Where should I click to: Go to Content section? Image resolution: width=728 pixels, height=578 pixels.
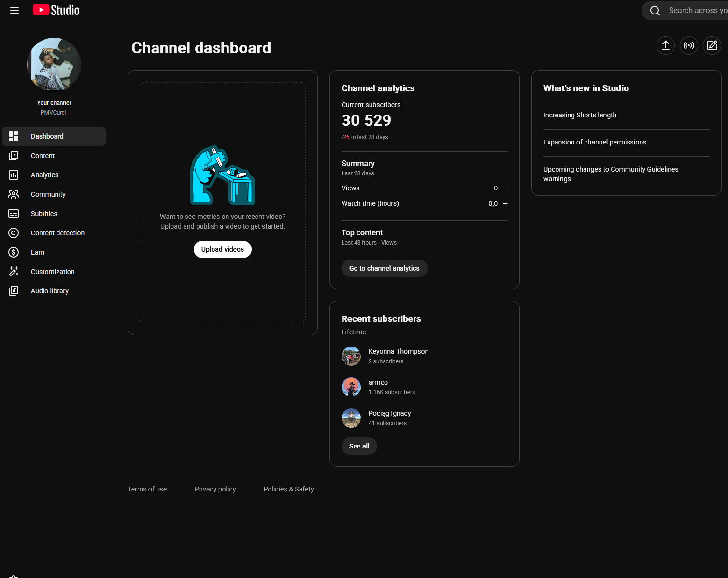click(54, 156)
